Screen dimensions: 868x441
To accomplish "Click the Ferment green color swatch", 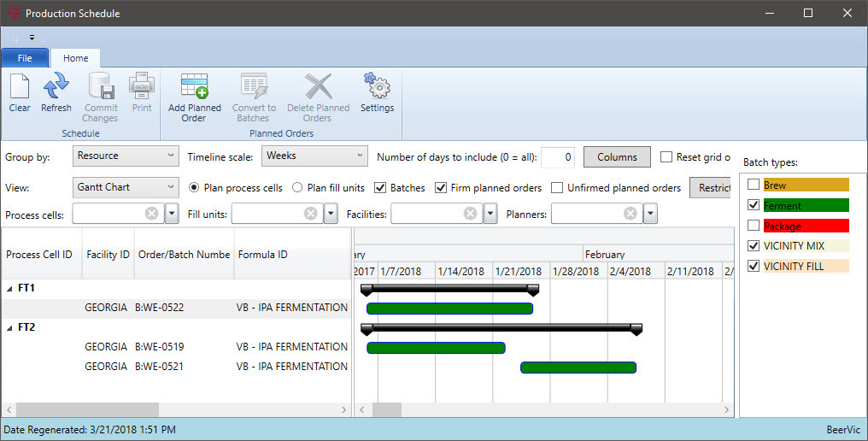I will pyautogui.click(x=806, y=205).
